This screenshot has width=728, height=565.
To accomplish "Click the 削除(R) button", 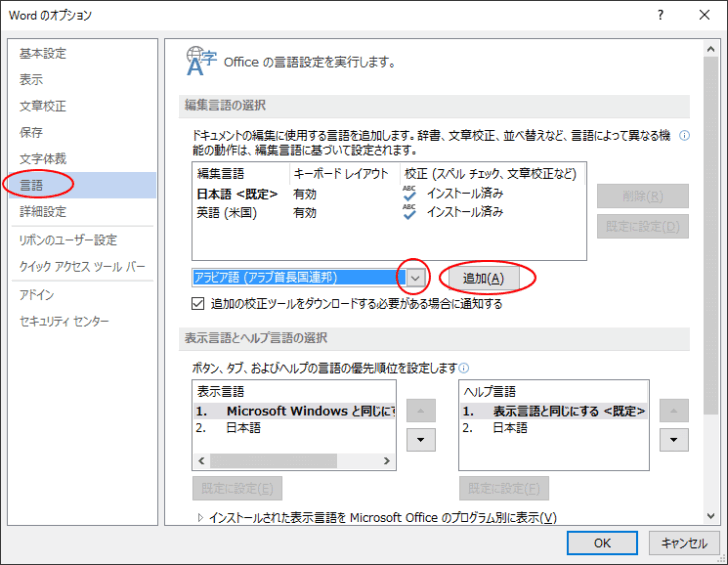I will click(x=643, y=196).
